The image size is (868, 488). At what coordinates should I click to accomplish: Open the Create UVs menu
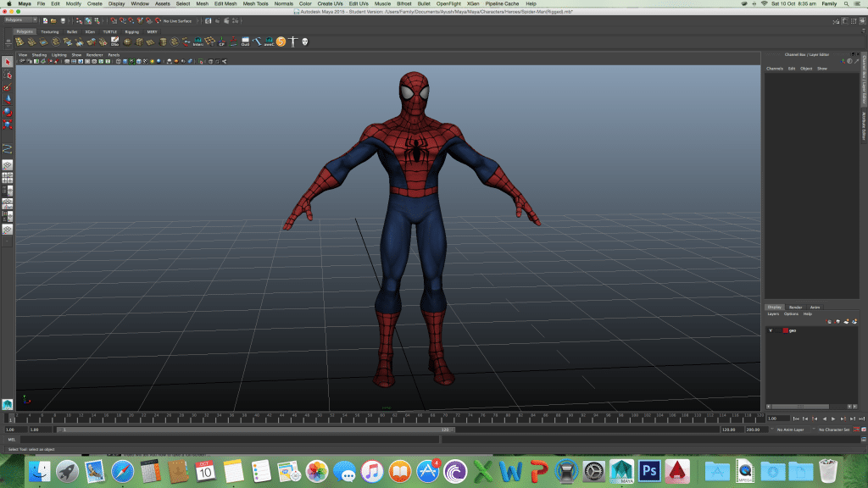(330, 3)
